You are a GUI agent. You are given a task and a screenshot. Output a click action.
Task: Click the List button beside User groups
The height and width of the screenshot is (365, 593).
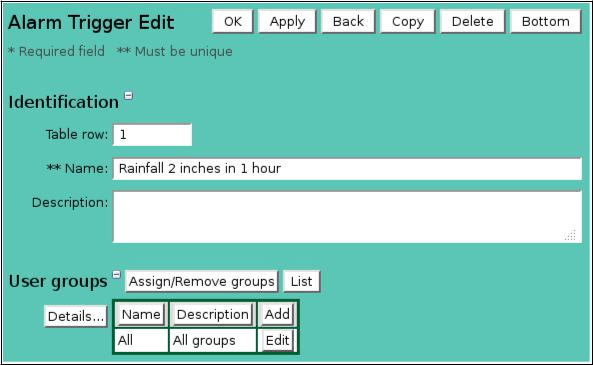(301, 281)
